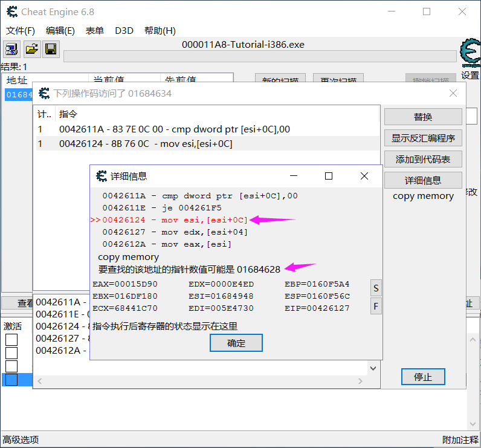Click the EBX=016DF180 register value
This screenshot has height=448, width=481.
125,296
